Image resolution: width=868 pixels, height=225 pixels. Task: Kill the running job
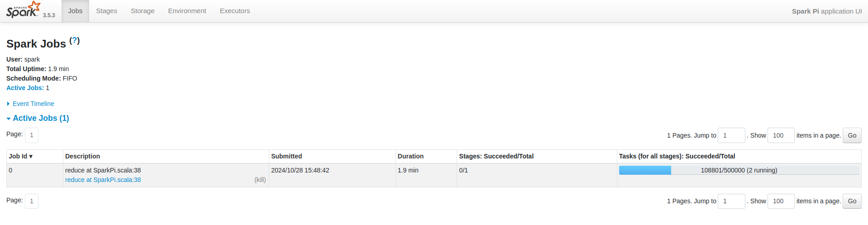click(260, 180)
